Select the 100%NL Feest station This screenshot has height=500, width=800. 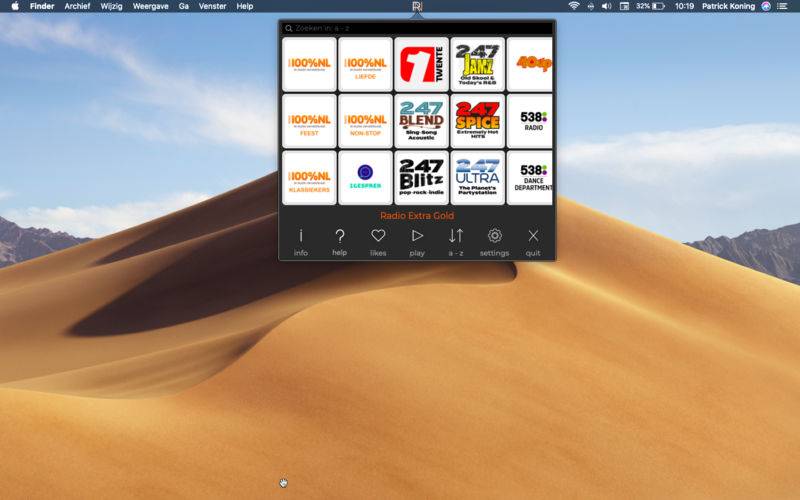tap(309, 121)
